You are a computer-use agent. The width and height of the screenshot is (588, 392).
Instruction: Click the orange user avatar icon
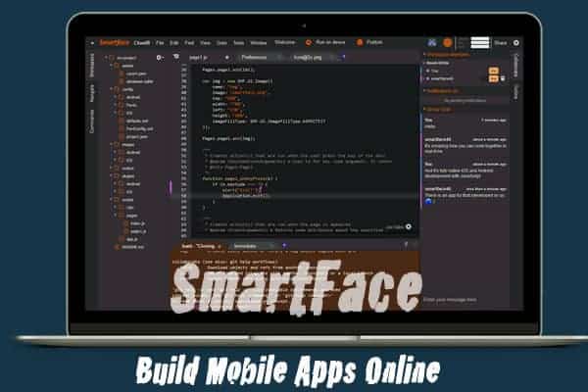click(x=446, y=43)
